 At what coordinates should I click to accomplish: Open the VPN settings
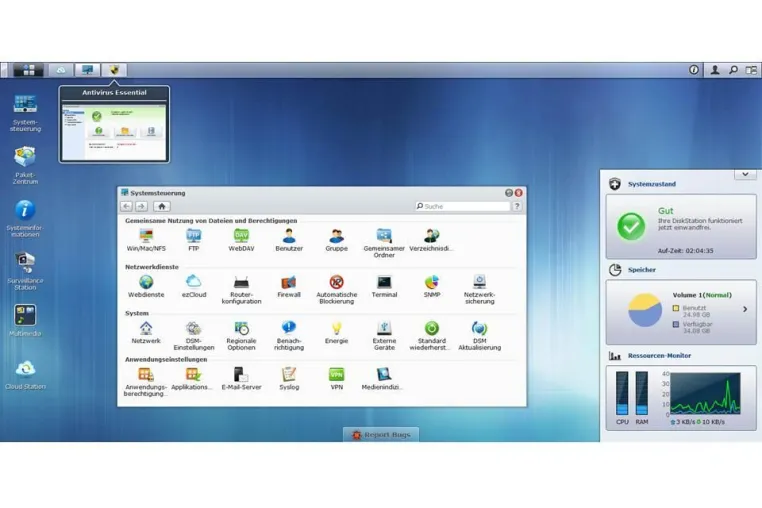click(x=336, y=379)
